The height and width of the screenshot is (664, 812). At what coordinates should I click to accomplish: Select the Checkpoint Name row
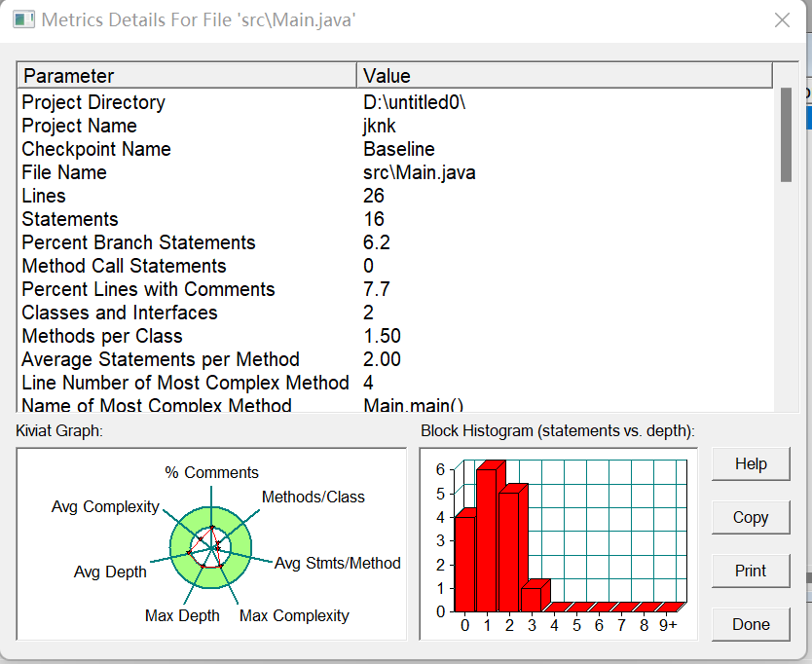[x=397, y=149]
